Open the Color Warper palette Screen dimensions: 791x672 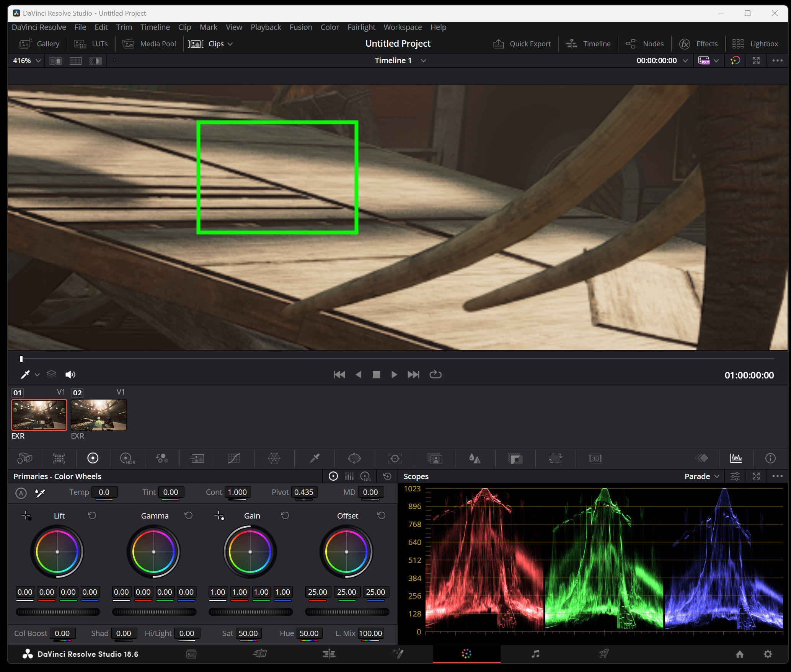[274, 458]
